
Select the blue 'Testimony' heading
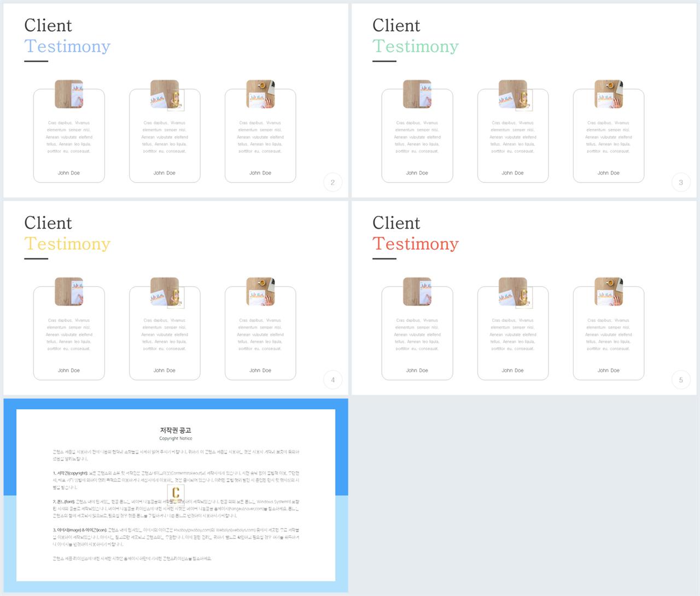pos(67,47)
